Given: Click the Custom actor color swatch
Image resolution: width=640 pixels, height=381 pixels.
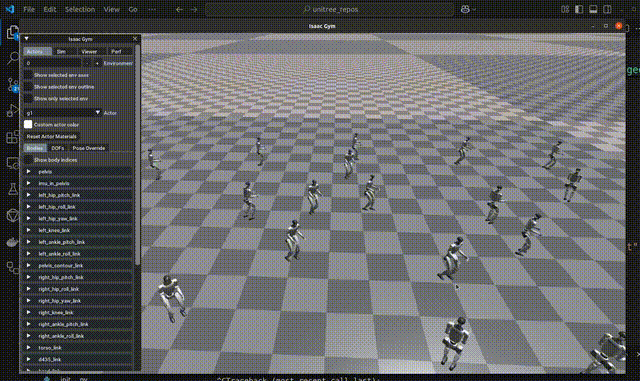Looking at the screenshot, I should tap(28, 124).
